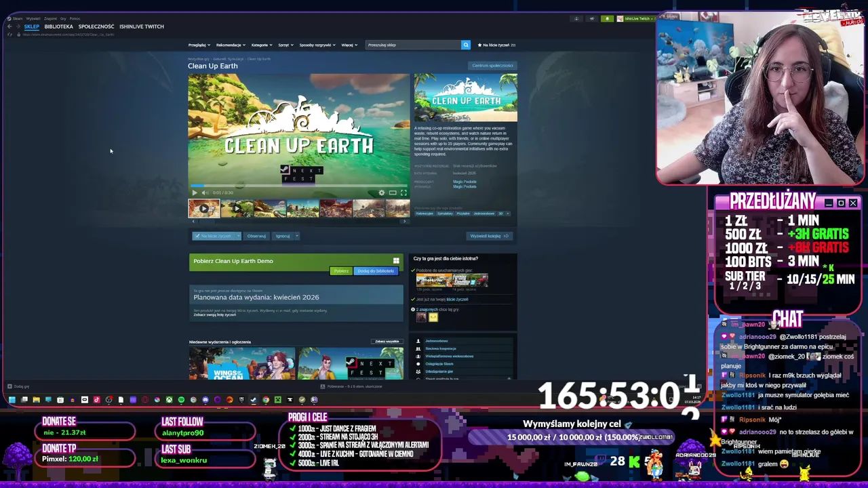868x488 pixels.
Task: Click the Steam back navigation arrow
Action: point(9,26)
